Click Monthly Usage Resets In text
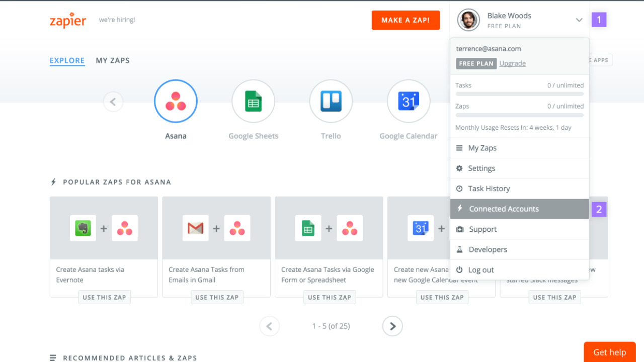 [x=513, y=128]
